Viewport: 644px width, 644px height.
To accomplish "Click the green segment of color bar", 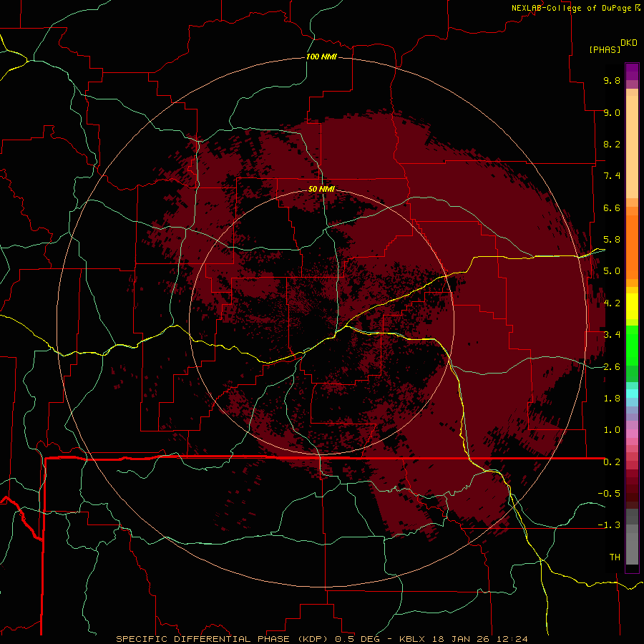I will click(632, 345).
